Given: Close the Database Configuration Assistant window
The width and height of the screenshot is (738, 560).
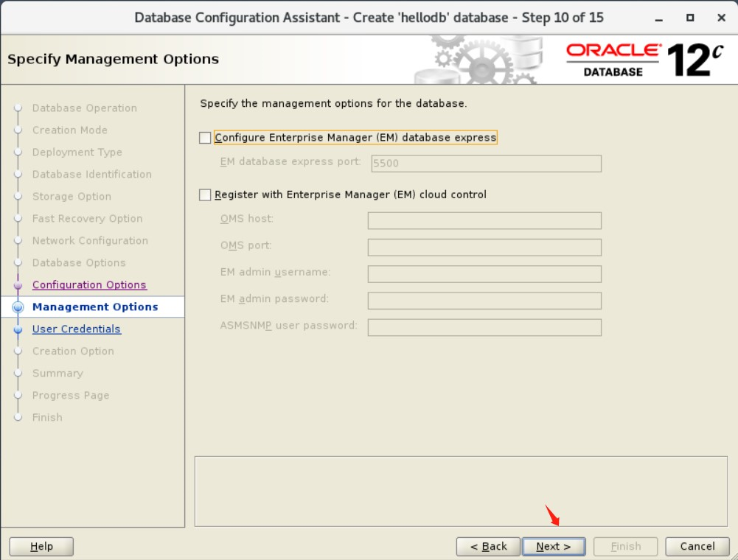Looking at the screenshot, I should point(721,18).
